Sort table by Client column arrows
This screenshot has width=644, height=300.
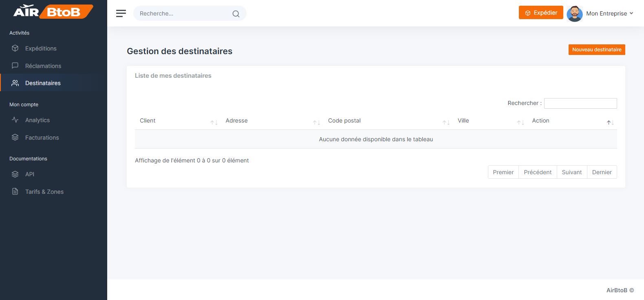[x=214, y=123]
